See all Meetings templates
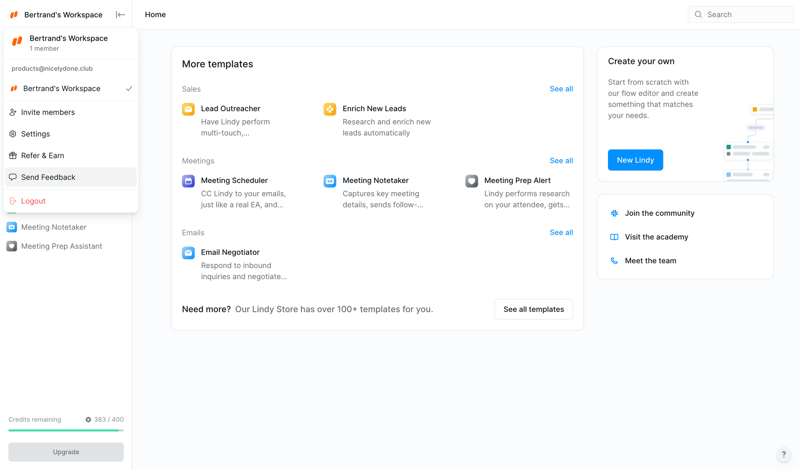Viewport: 800px width, 470px height. click(561, 161)
